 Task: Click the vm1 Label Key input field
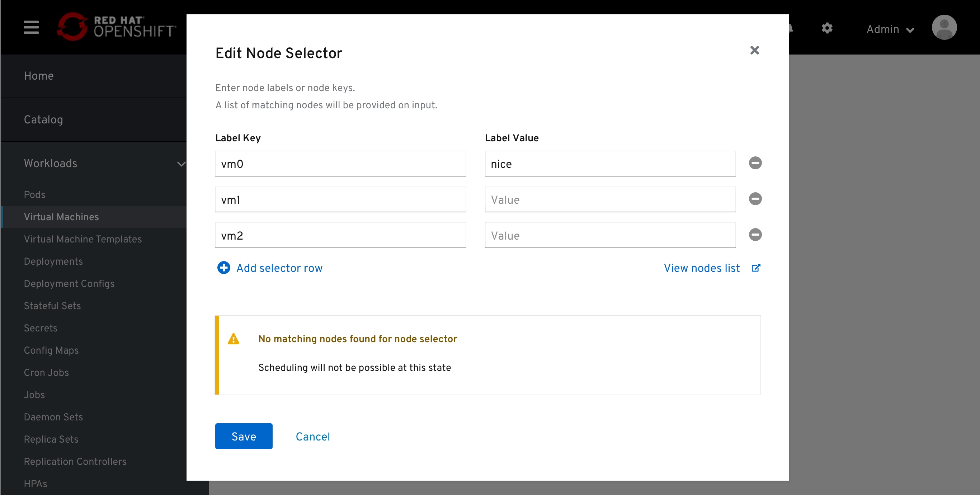(341, 199)
